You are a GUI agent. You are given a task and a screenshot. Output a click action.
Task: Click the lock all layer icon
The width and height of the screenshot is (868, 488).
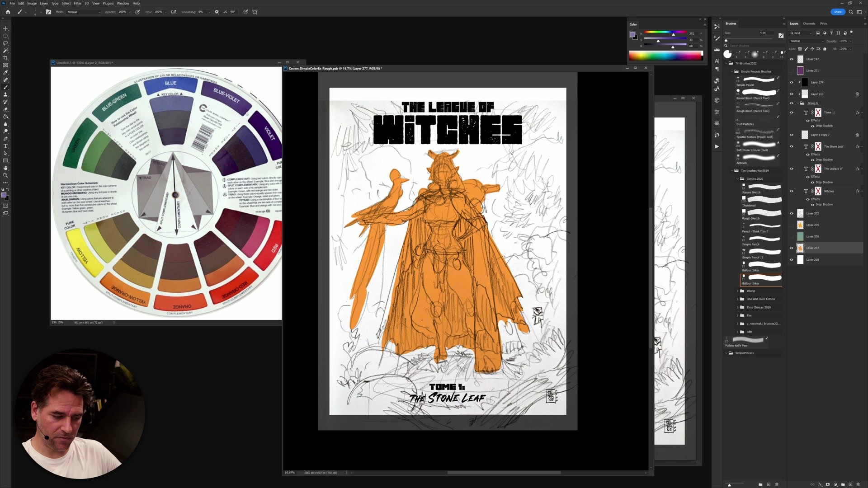click(825, 49)
